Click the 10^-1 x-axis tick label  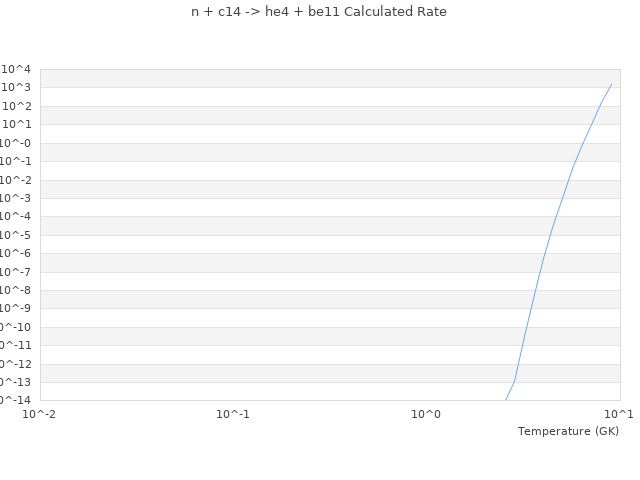pos(233,413)
